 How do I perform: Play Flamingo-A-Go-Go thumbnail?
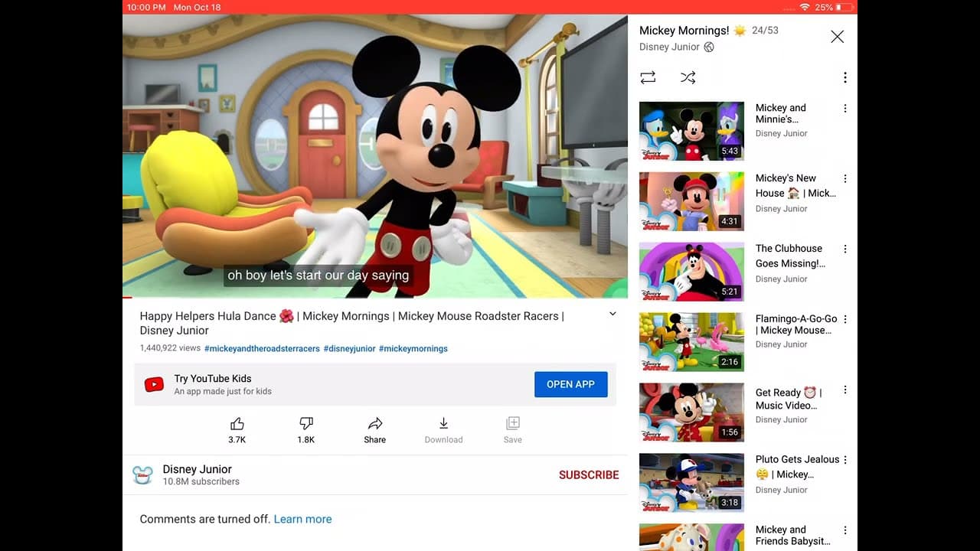[x=691, y=342]
